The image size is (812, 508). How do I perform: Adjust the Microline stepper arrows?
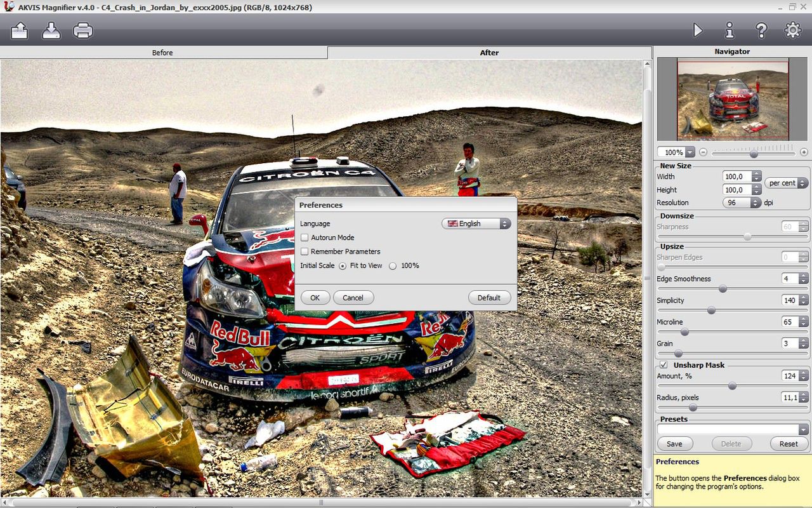(x=804, y=322)
